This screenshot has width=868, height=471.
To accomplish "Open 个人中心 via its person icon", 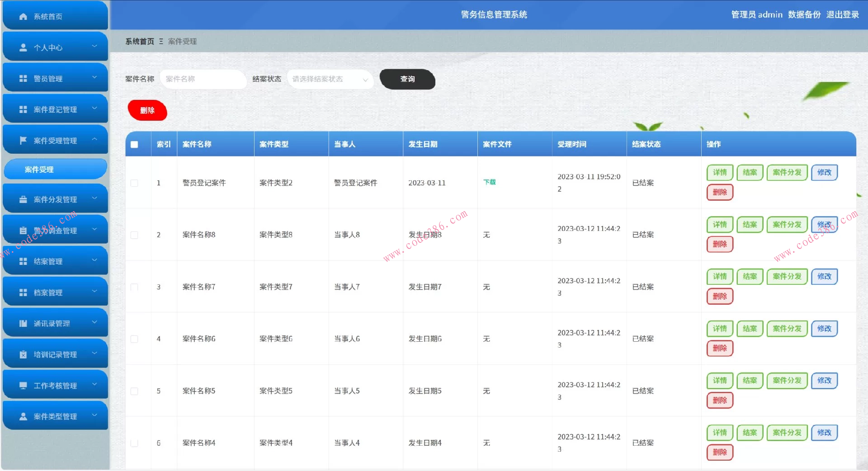I will pyautogui.click(x=22, y=47).
